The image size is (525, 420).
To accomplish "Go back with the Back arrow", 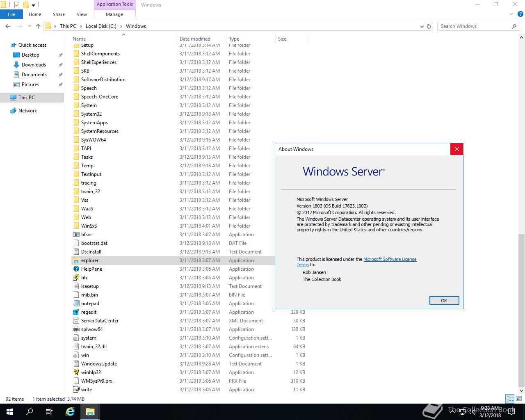I will (8, 26).
